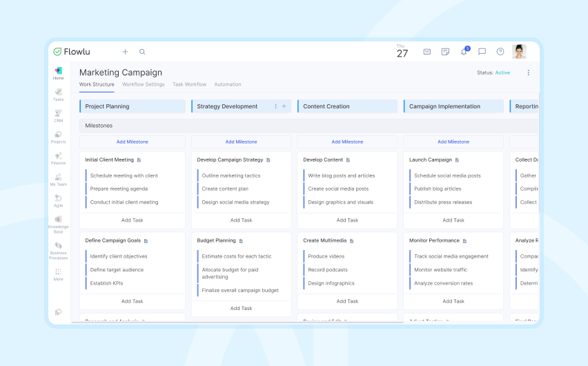Click the user profile avatar

[x=519, y=52]
